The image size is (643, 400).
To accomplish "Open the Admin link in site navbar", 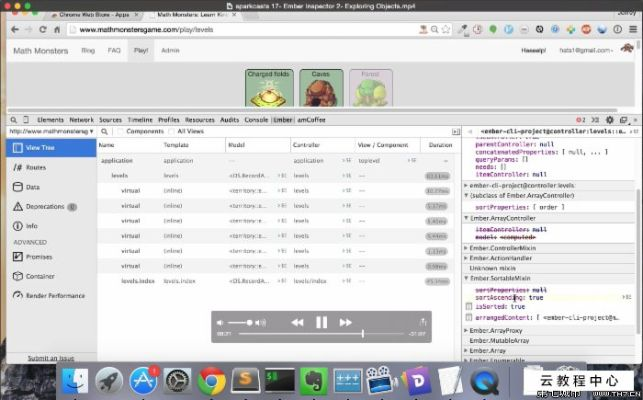I will [170, 50].
